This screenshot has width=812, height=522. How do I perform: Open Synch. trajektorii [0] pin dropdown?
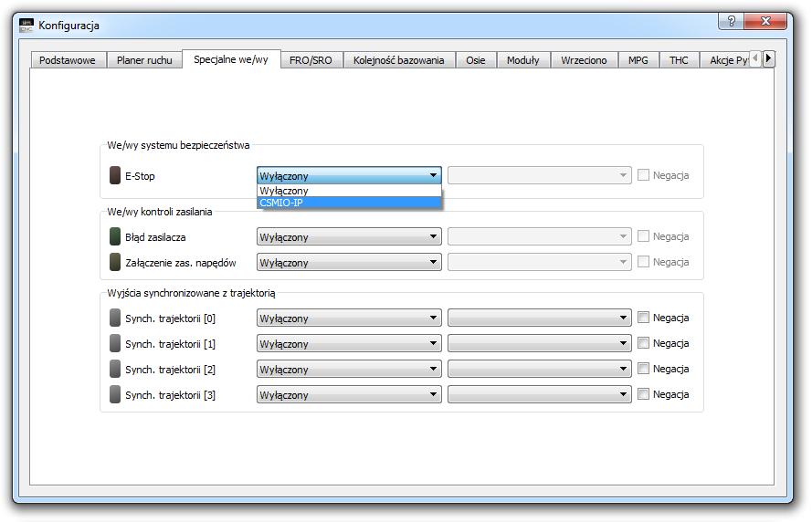[540, 318]
